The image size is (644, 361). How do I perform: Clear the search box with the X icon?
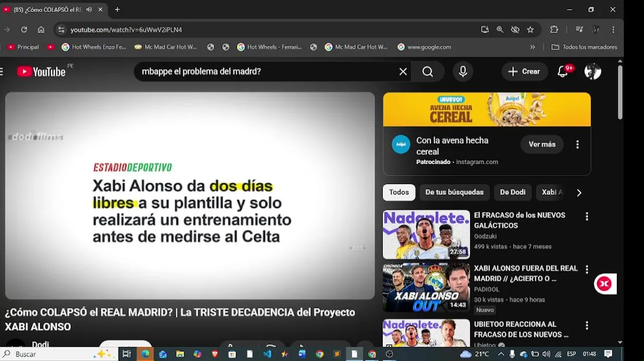403,72
